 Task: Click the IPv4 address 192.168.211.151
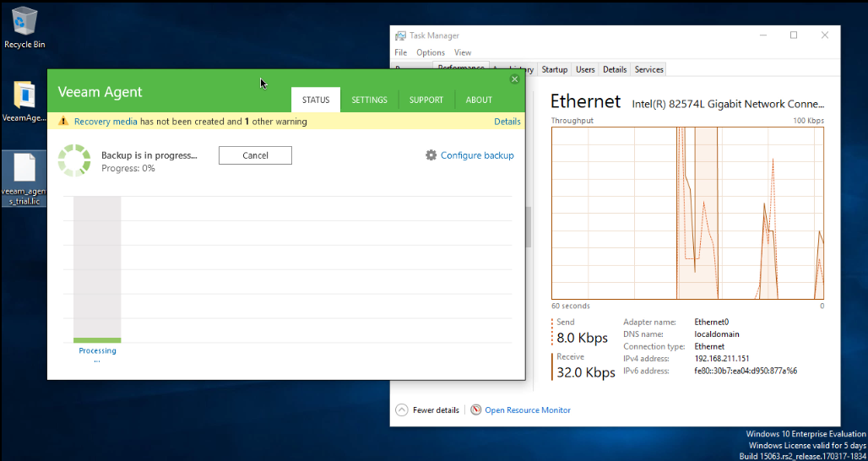coord(722,359)
